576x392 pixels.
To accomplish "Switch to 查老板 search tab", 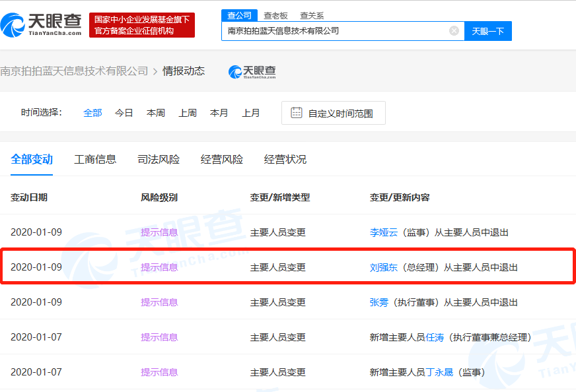I will click(275, 15).
